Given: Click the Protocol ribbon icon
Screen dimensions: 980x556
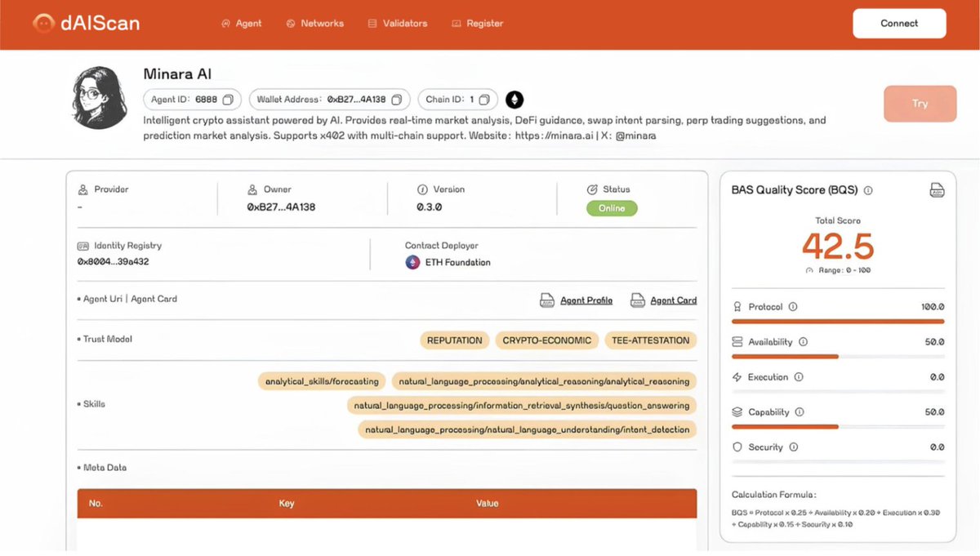Looking at the screenshot, I should click(x=737, y=307).
